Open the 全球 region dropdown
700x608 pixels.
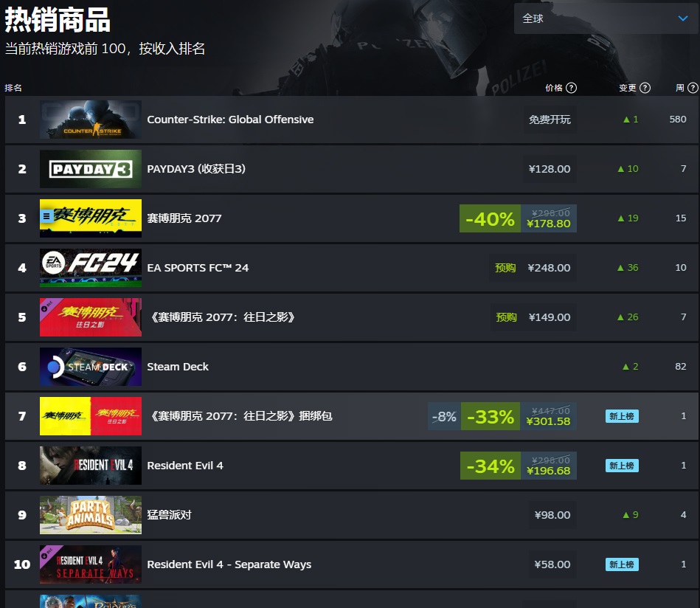click(607, 18)
